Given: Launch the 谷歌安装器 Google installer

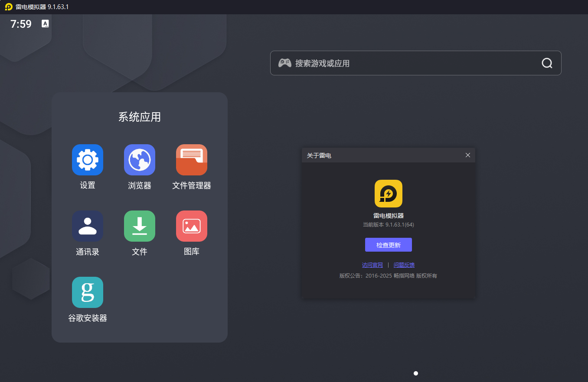Looking at the screenshot, I should point(87,292).
